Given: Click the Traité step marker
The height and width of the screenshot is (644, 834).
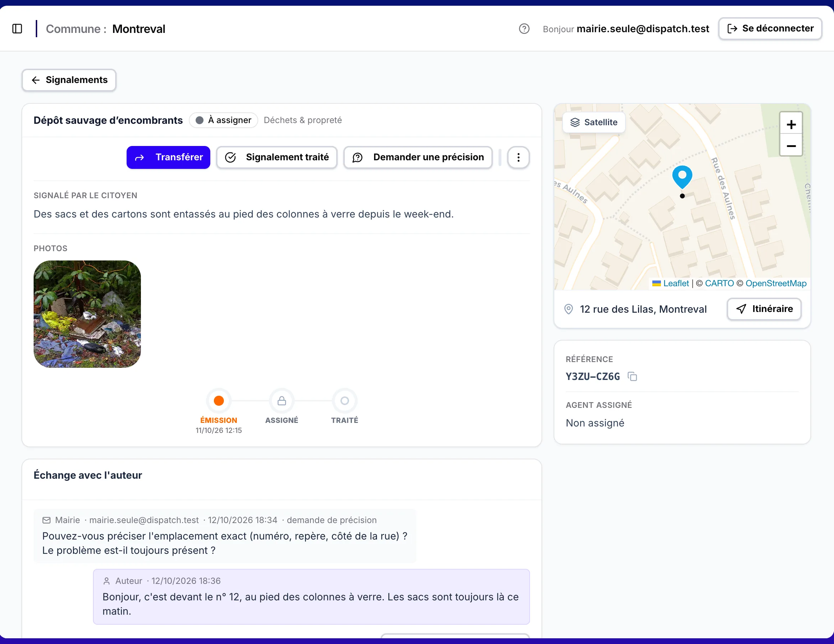Looking at the screenshot, I should [344, 401].
